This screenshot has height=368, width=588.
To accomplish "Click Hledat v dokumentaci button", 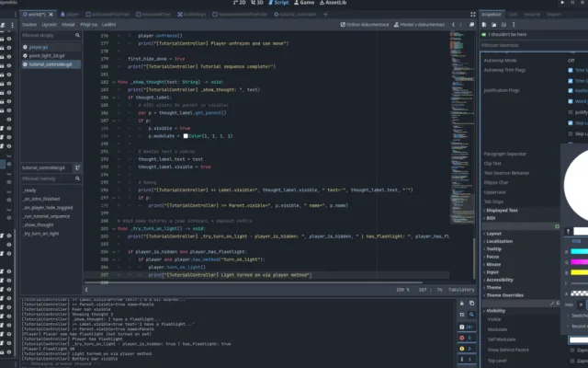I will 419,25.
